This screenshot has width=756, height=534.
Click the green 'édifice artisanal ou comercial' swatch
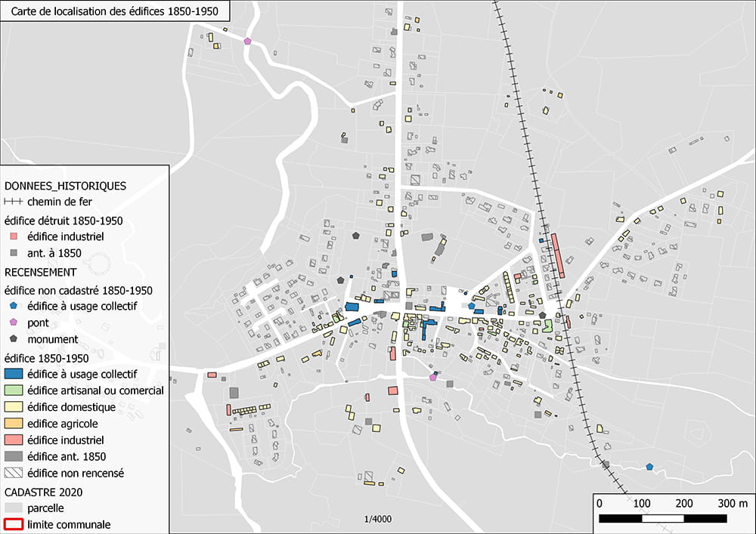click(14, 390)
